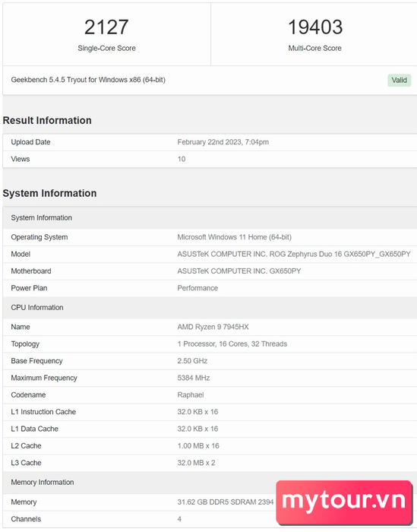
Task: Select Microsoft Windows 11 Home value
Action: [234, 237]
